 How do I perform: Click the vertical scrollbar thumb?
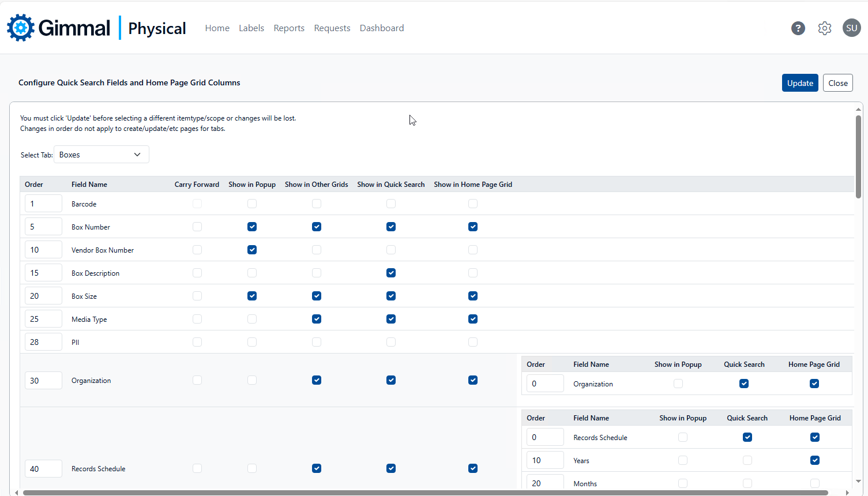point(858,157)
